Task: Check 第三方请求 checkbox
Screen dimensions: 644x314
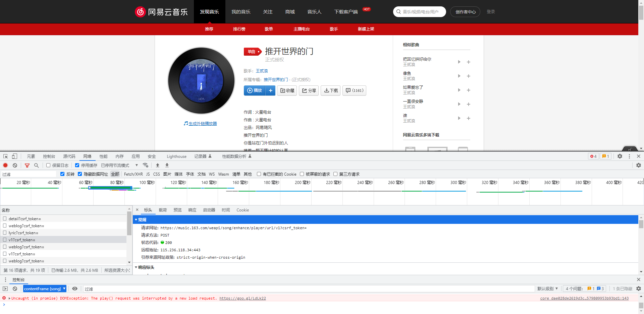Action: click(x=335, y=174)
